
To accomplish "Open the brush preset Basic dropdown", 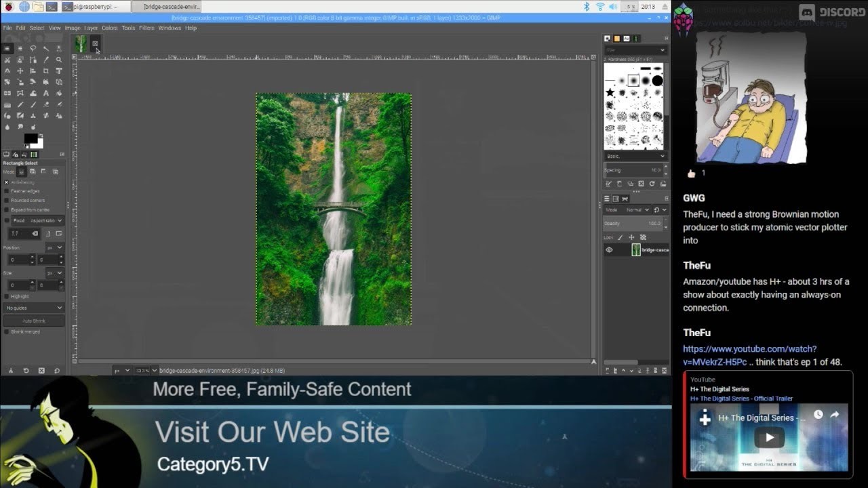I will (x=635, y=156).
